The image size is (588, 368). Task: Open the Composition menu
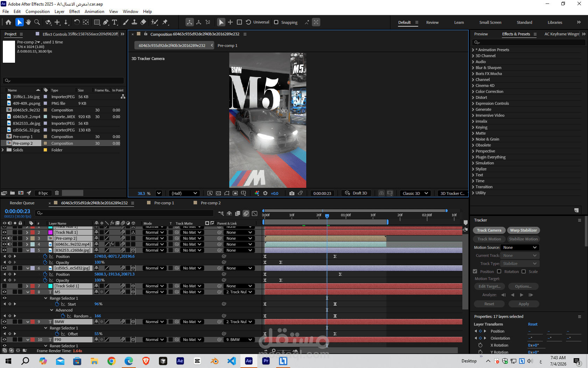pyautogui.click(x=37, y=12)
